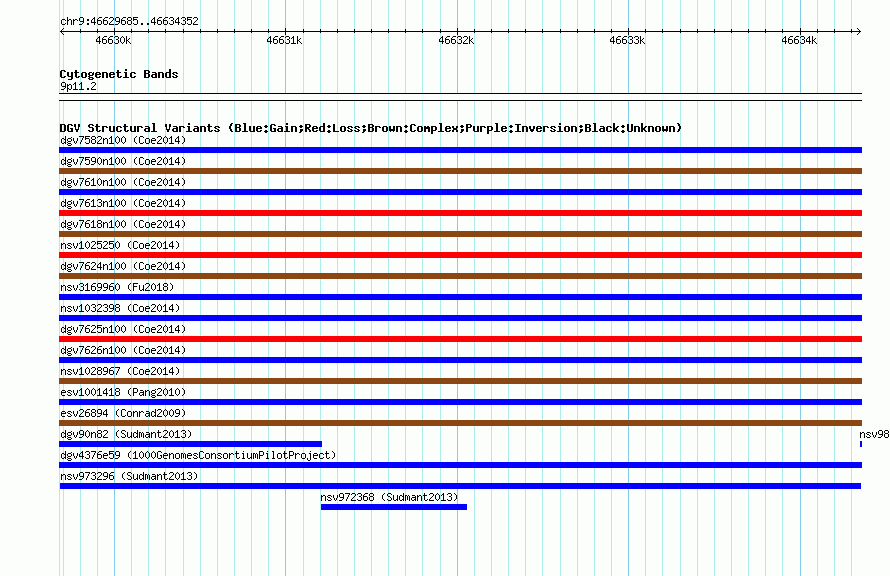This screenshot has width=890, height=576.
Task: Click the nsv1032398 (Coe2014) label
Action: (120, 308)
